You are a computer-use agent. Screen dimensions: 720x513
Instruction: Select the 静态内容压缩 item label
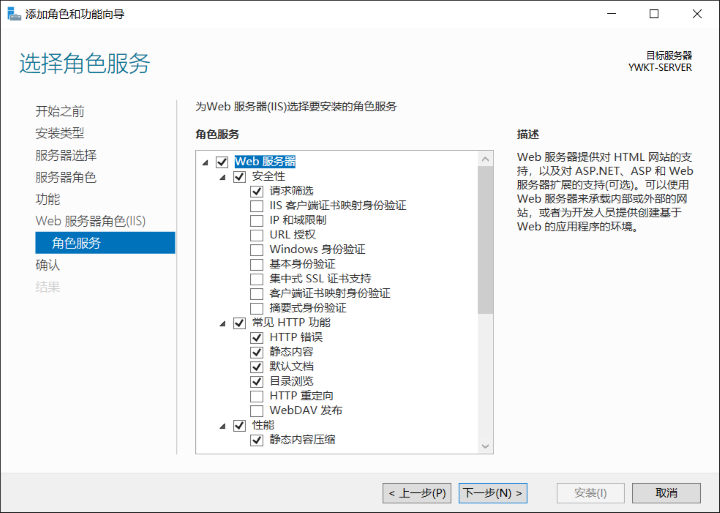coord(302,440)
